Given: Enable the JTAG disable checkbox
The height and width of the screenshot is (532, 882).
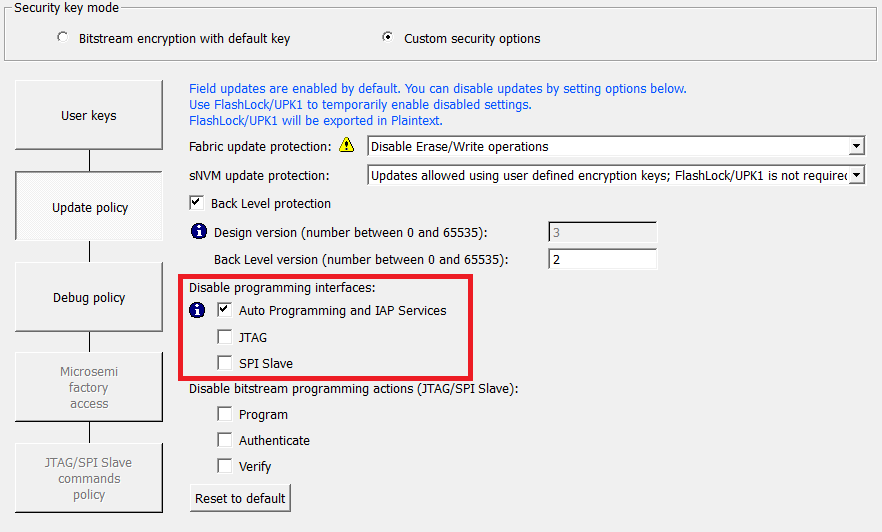Looking at the screenshot, I should click(x=225, y=337).
